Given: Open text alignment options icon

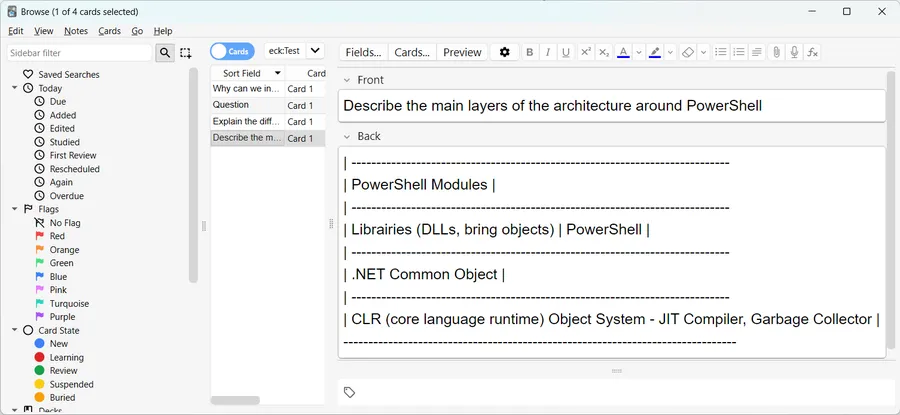Looking at the screenshot, I should (x=757, y=52).
